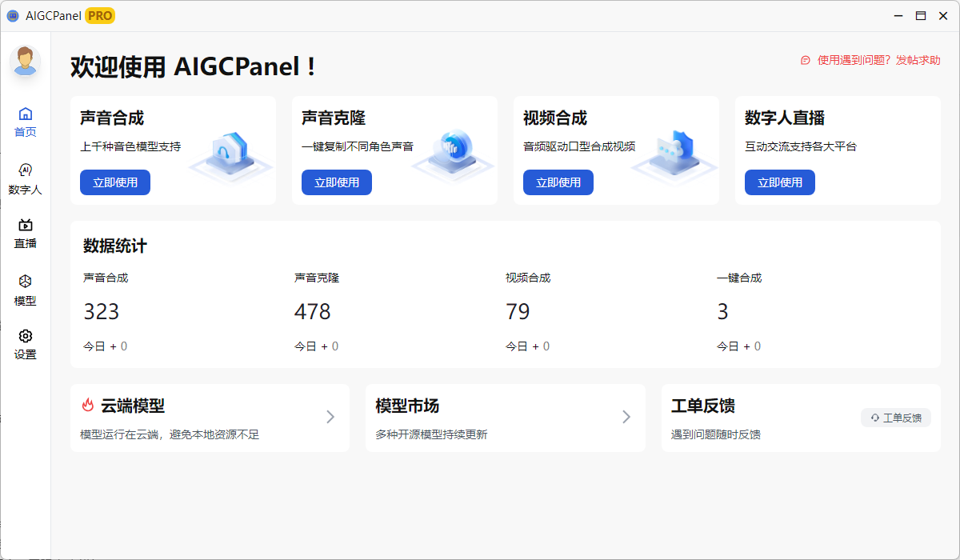Open the 使用遇到问题？发帖求助 link
960x560 pixels.
click(x=871, y=60)
